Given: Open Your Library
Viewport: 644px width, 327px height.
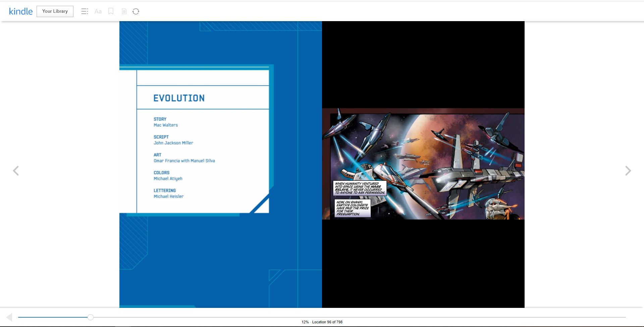Looking at the screenshot, I should coord(55,11).
